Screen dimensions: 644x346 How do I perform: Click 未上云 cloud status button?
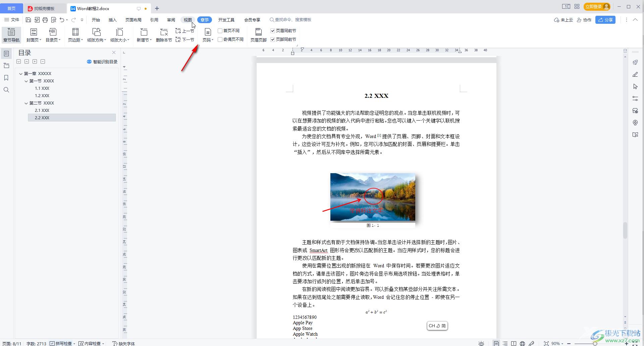[563, 20]
